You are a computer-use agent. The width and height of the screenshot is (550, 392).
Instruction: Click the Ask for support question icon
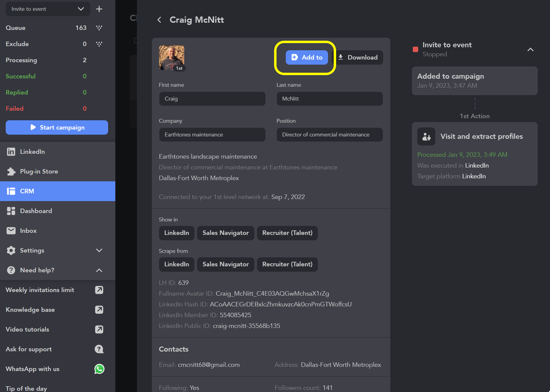[x=99, y=349]
